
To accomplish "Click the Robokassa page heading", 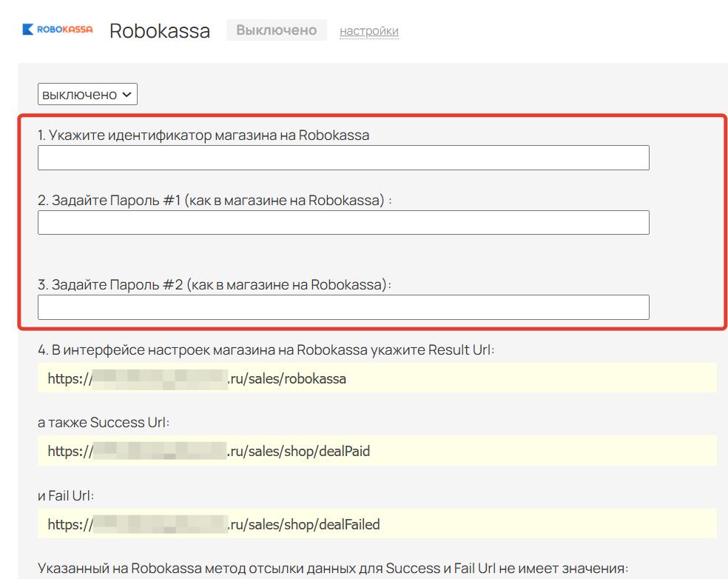I will coord(160,31).
